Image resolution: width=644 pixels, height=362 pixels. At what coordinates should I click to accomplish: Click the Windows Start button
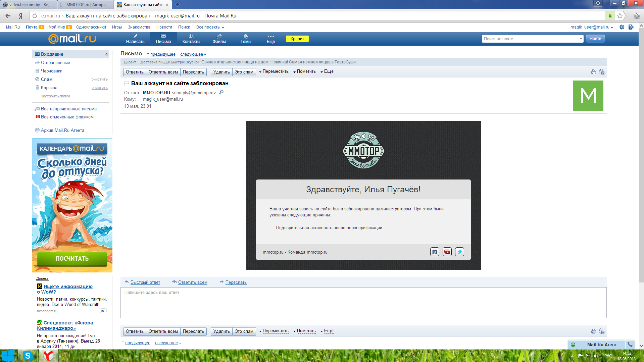coord(8,356)
